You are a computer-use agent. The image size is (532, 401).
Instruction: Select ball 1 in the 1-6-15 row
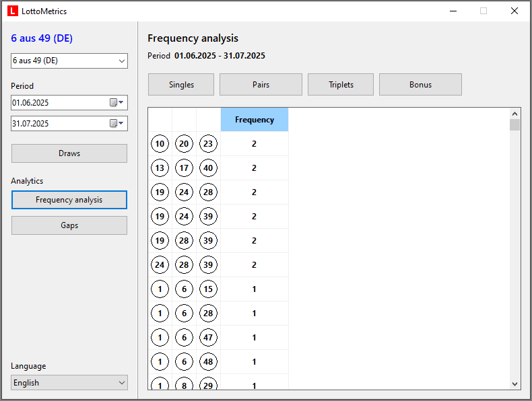pyautogui.click(x=160, y=289)
